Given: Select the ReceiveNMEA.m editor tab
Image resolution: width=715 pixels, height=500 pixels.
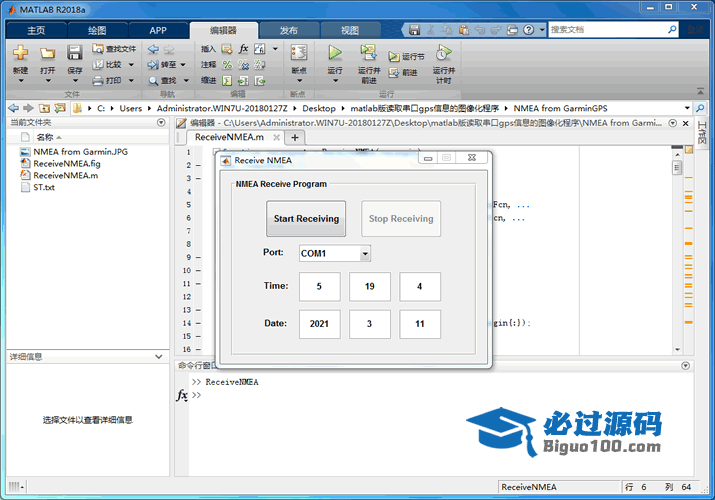Looking at the screenshot, I should (x=229, y=137).
